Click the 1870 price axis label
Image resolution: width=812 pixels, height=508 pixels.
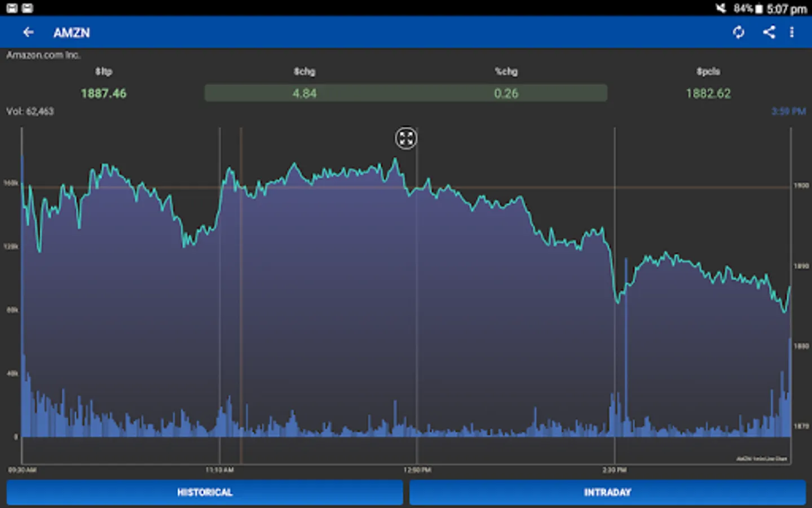point(801,426)
